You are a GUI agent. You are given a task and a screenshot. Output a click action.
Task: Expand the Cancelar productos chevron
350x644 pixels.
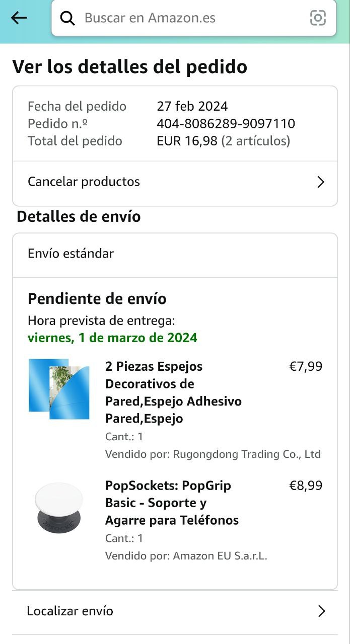pos(321,182)
